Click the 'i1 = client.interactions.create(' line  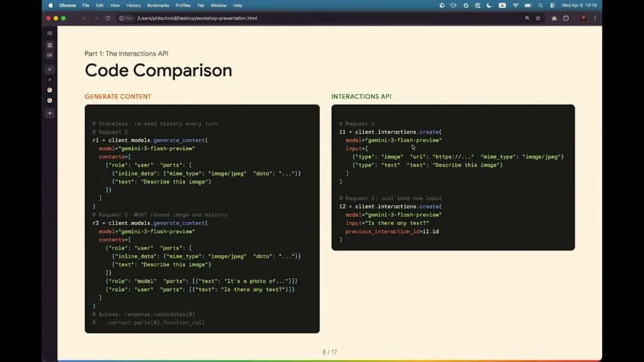coord(390,132)
